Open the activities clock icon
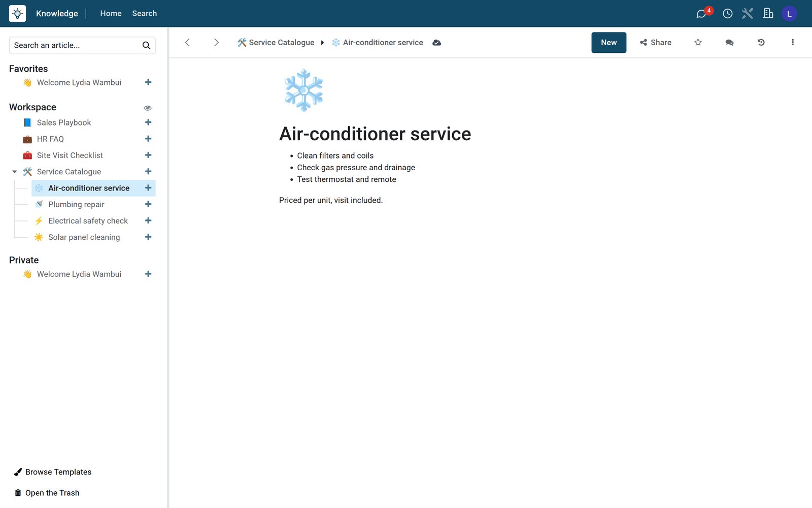The width and height of the screenshot is (812, 508). tap(727, 14)
